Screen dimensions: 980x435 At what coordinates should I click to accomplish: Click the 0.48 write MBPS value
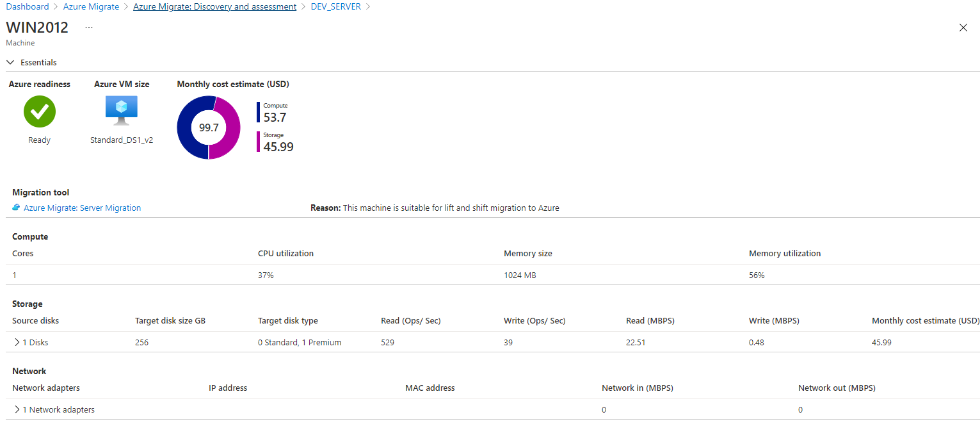click(x=757, y=343)
